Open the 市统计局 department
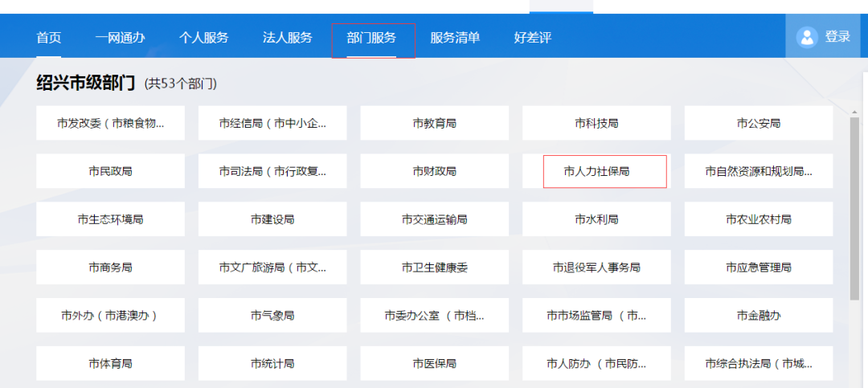Screen dimensions: 868x388 point(273,364)
